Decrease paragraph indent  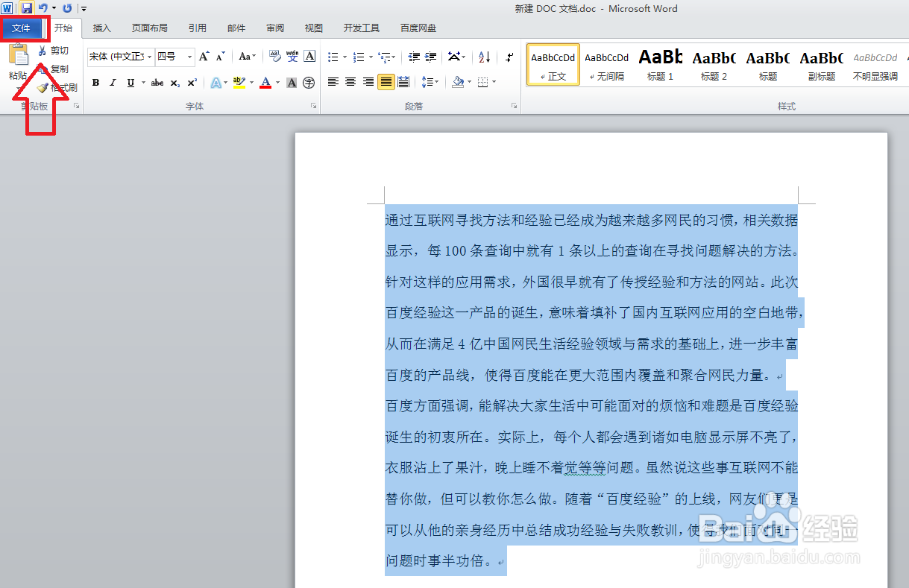[414, 57]
